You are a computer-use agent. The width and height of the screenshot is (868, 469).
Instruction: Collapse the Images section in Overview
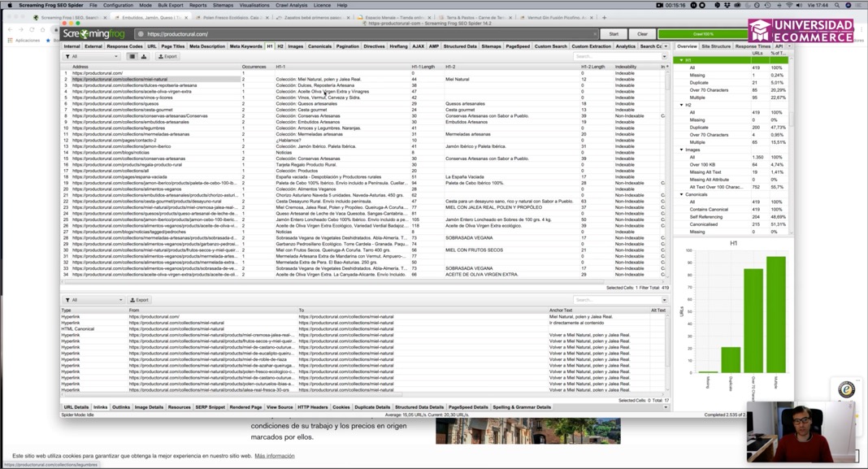681,150
